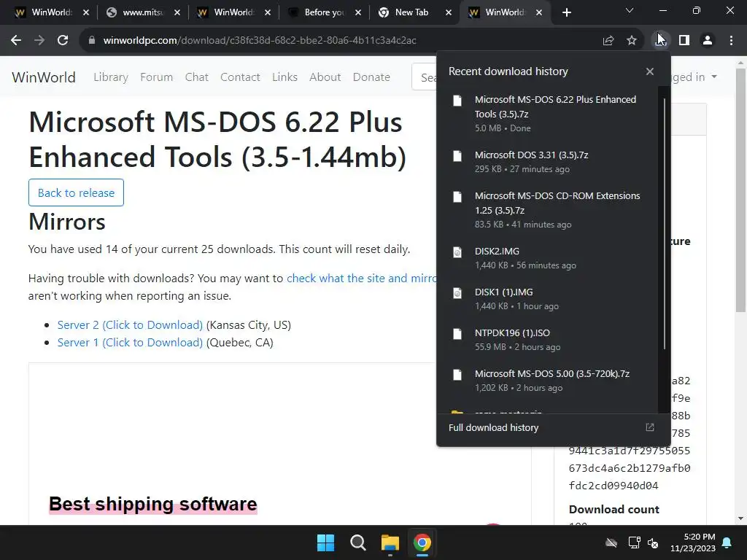The height and width of the screenshot is (560, 747).
Task: Open the Contact nav link
Action: [240, 77]
